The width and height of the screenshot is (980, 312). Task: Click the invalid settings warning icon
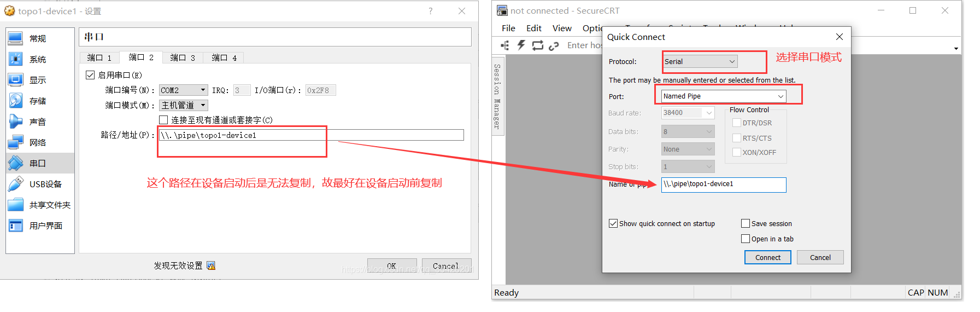pyautogui.click(x=211, y=265)
